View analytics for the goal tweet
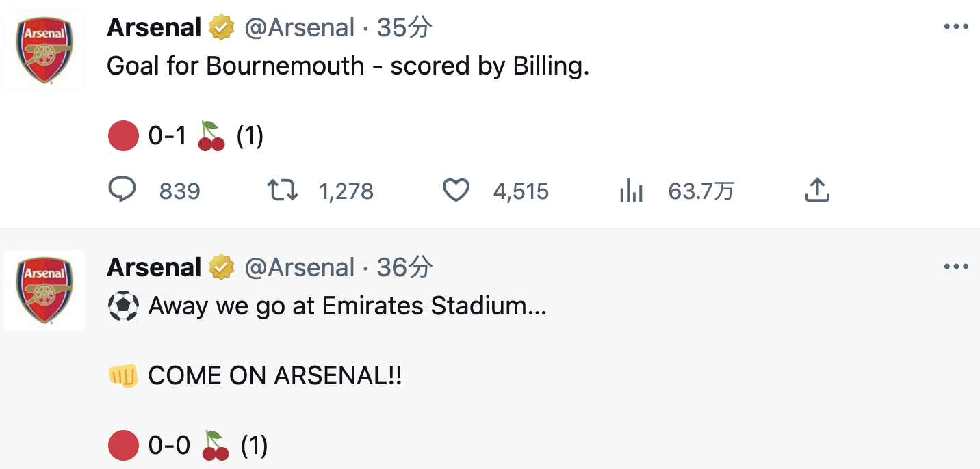The width and height of the screenshot is (980, 469). [630, 191]
